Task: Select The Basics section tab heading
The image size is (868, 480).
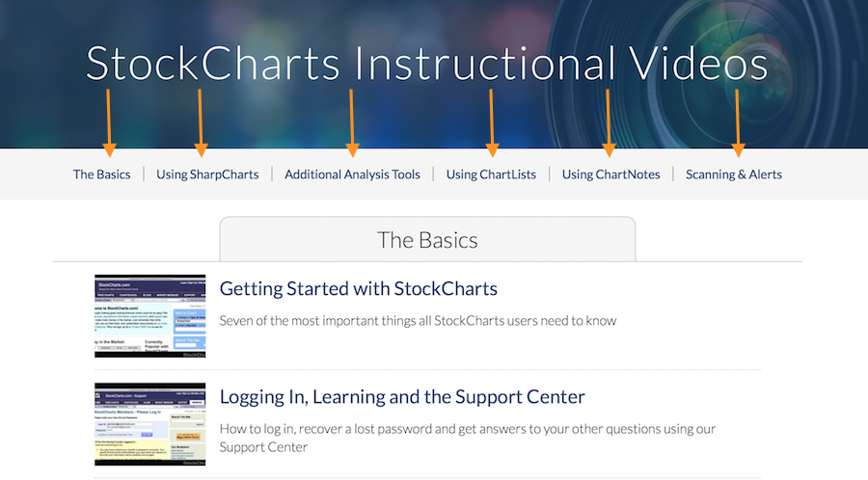Action: click(x=427, y=239)
